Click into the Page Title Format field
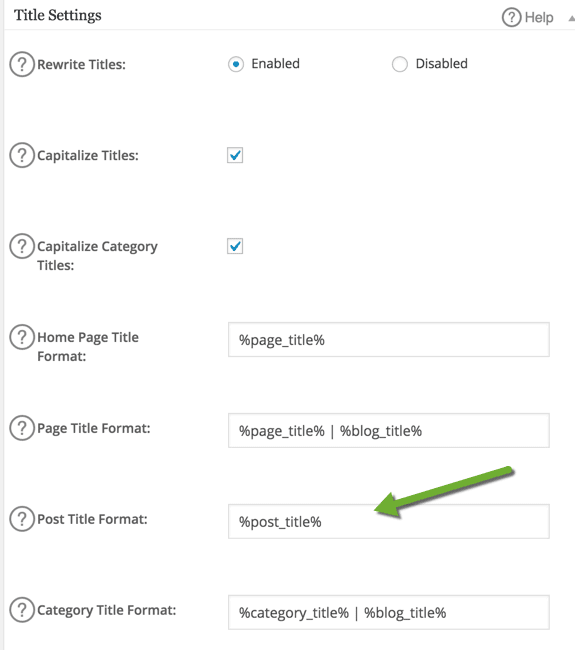This screenshot has width=575, height=650. point(388,430)
